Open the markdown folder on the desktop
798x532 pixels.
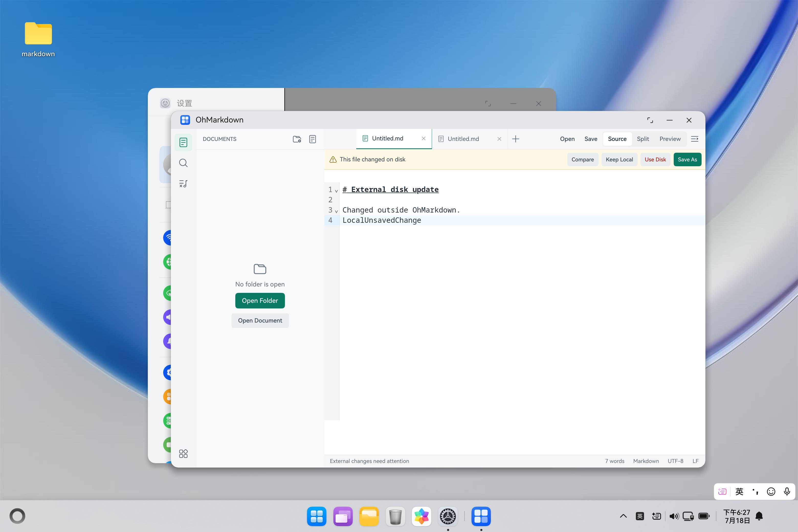click(x=38, y=39)
